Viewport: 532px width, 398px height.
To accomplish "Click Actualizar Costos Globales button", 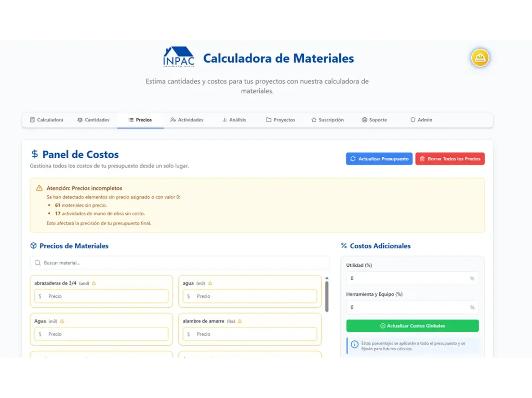I will (x=412, y=326).
